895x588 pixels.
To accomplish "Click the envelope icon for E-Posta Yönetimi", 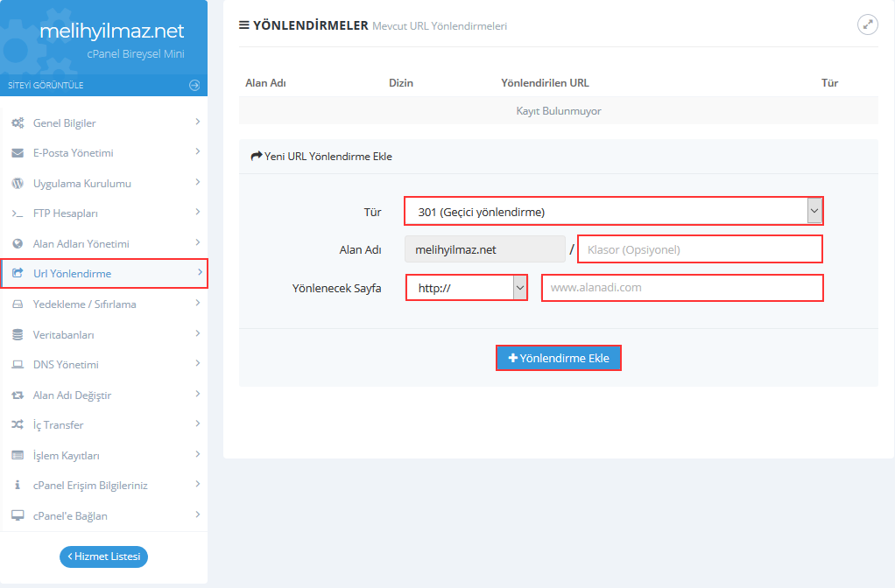I will click(17, 153).
